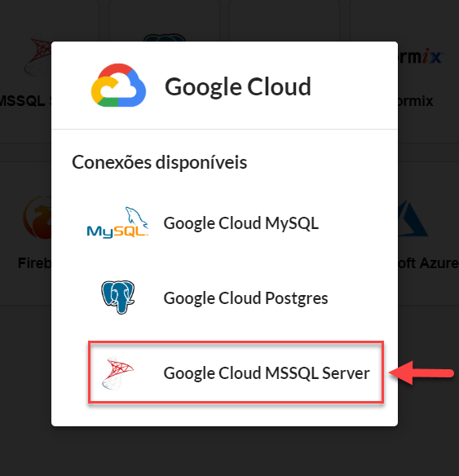Screen dimensions: 459x476
Task: Click the Informix card label text
Action: coord(416,100)
